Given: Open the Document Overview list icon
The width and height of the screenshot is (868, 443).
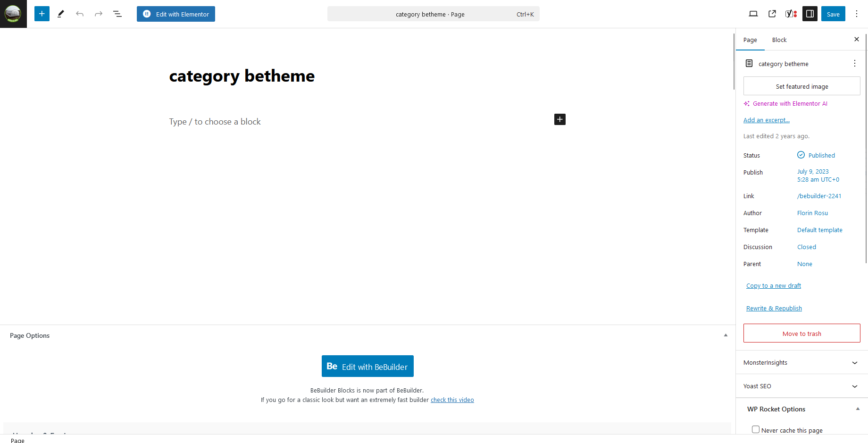Looking at the screenshot, I should coord(117,14).
